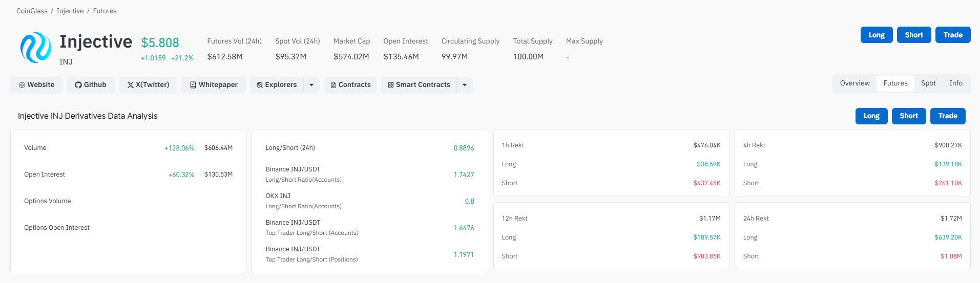Click the 12h Rekt total $1.17M
The height and width of the screenshot is (283, 980).
tap(710, 219)
